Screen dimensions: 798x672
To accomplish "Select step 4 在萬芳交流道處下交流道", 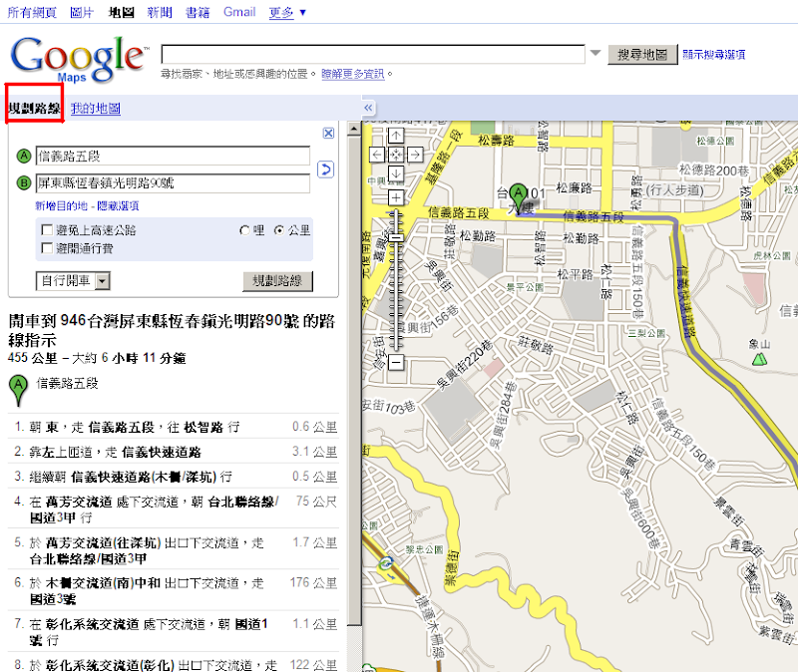I will 174,509.
